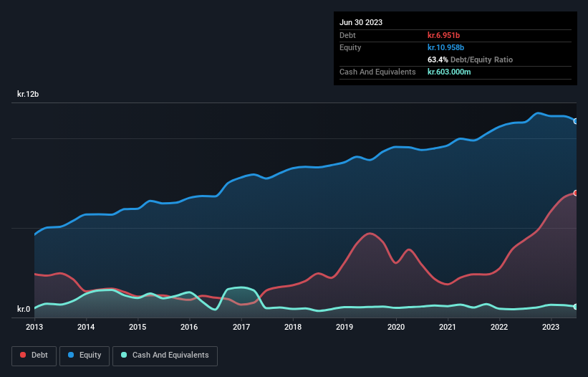Click the 2014 x-axis label

(86, 327)
